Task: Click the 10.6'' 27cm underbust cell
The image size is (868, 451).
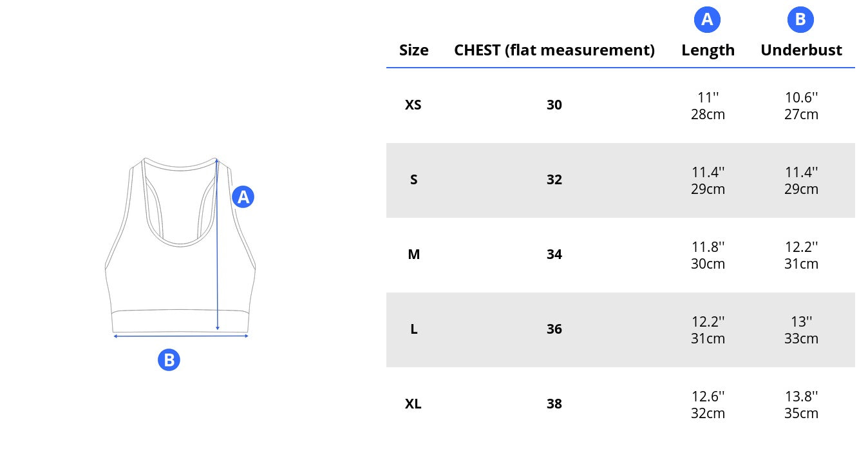Action: pos(801,106)
